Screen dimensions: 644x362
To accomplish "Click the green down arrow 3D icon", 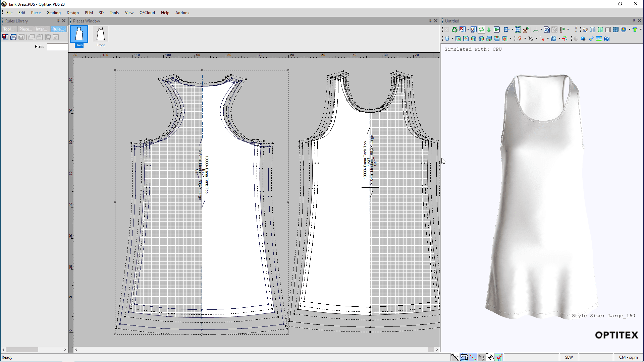I will click(489, 29).
